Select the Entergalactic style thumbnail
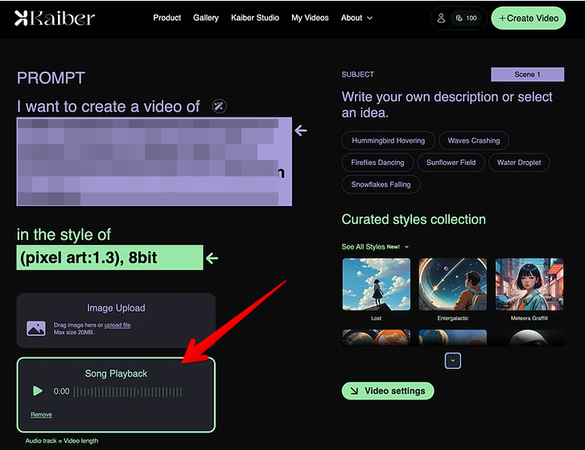 453,284
